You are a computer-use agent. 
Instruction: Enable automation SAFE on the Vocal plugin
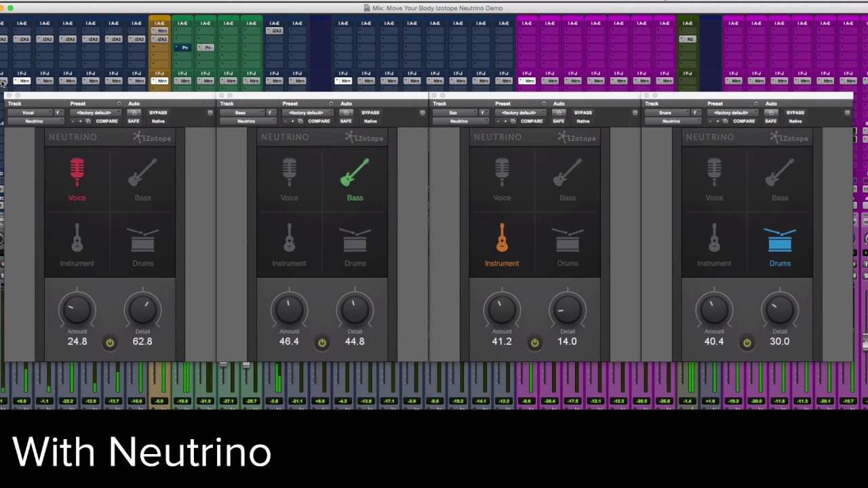134,121
